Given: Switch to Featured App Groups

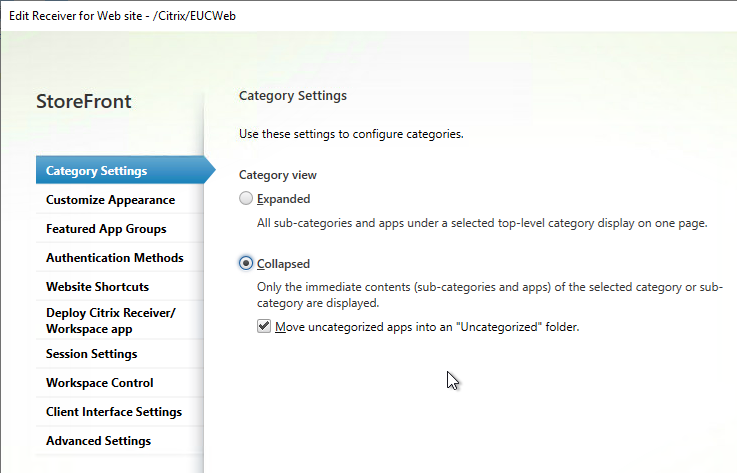Looking at the screenshot, I should [120, 229].
